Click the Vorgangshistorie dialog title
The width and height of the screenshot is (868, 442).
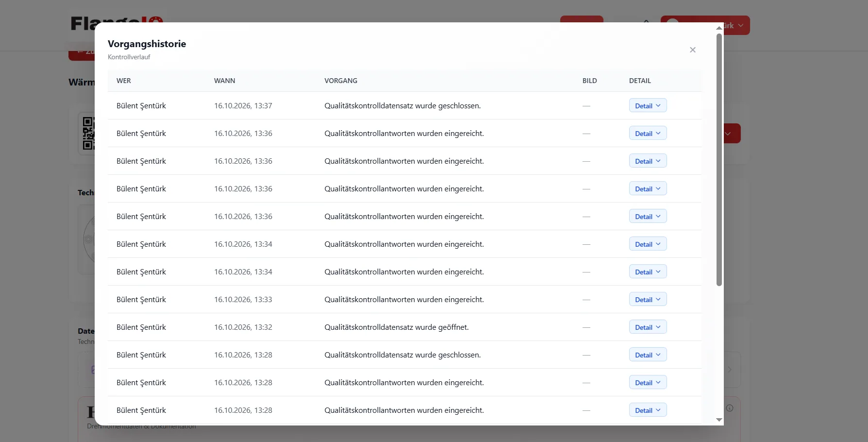[147, 44]
